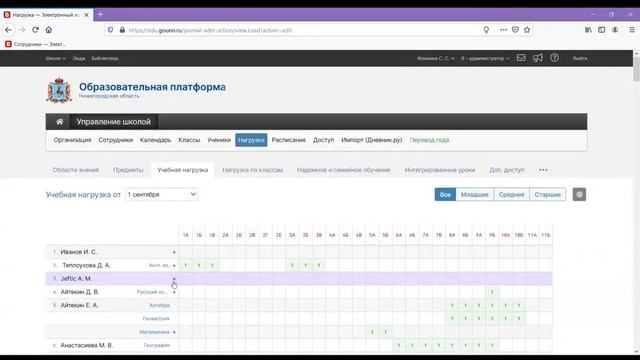Image resolution: width=640 pixels, height=360 pixels.
Task: Open the Сотрудники menu item
Action: pos(116,140)
